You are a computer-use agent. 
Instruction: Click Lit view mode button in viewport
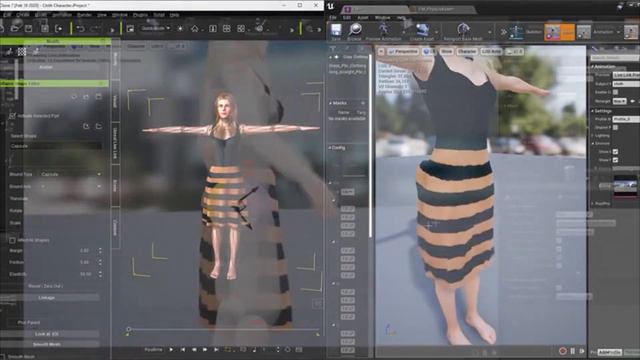pos(428,51)
